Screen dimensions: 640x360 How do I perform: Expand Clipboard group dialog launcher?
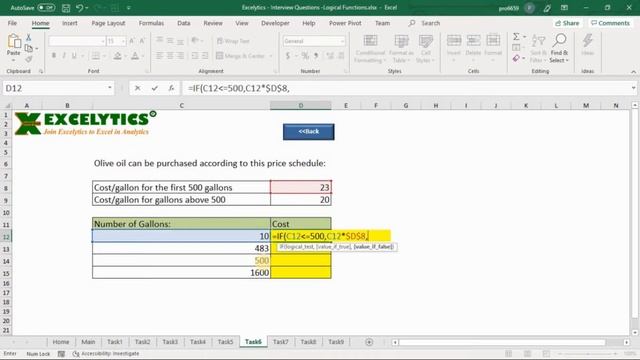coord(41,71)
